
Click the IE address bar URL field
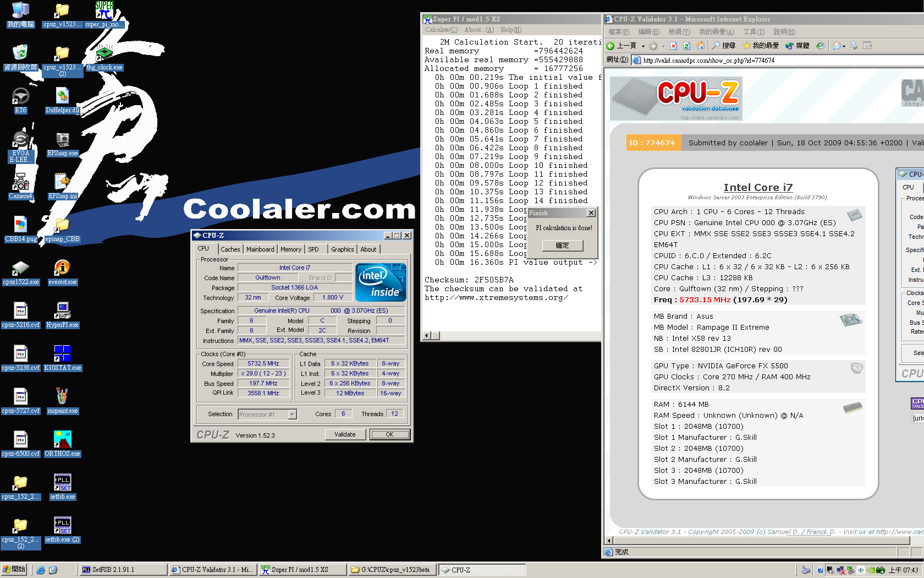(778, 61)
